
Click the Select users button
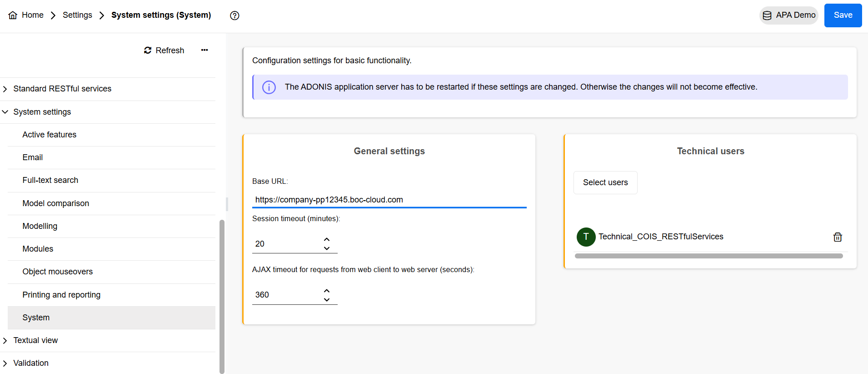[605, 182]
